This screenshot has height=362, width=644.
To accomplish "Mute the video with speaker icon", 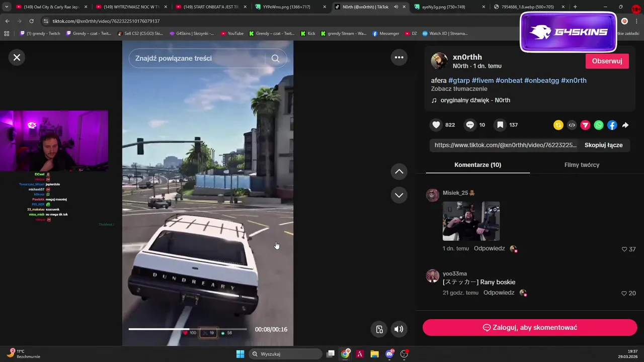I will click(x=398, y=329).
